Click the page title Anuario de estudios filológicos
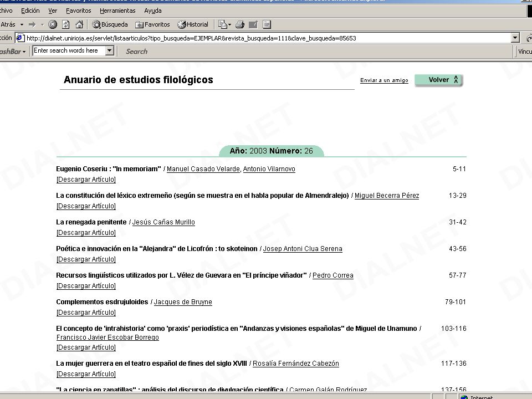Screen dimensions: 532x399 point(139,80)
